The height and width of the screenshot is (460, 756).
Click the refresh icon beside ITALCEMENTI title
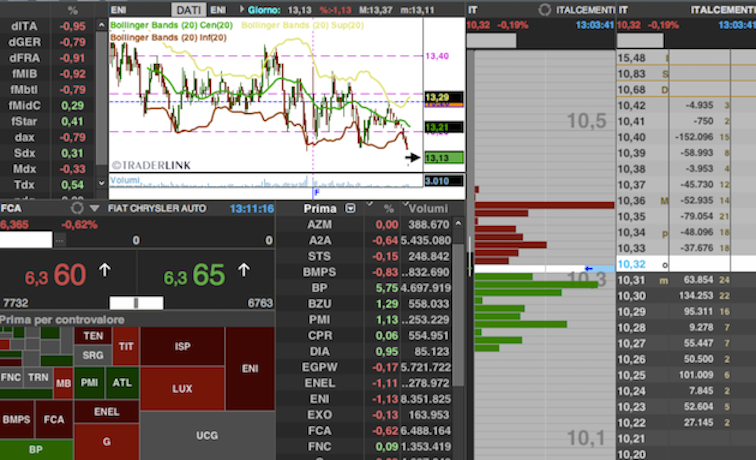click(545, 10)
